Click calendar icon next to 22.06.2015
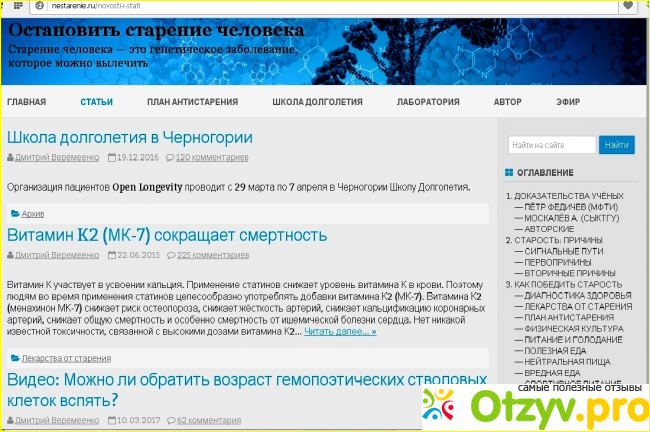Screen dimensions: 650x432 [x=112, y=255]
